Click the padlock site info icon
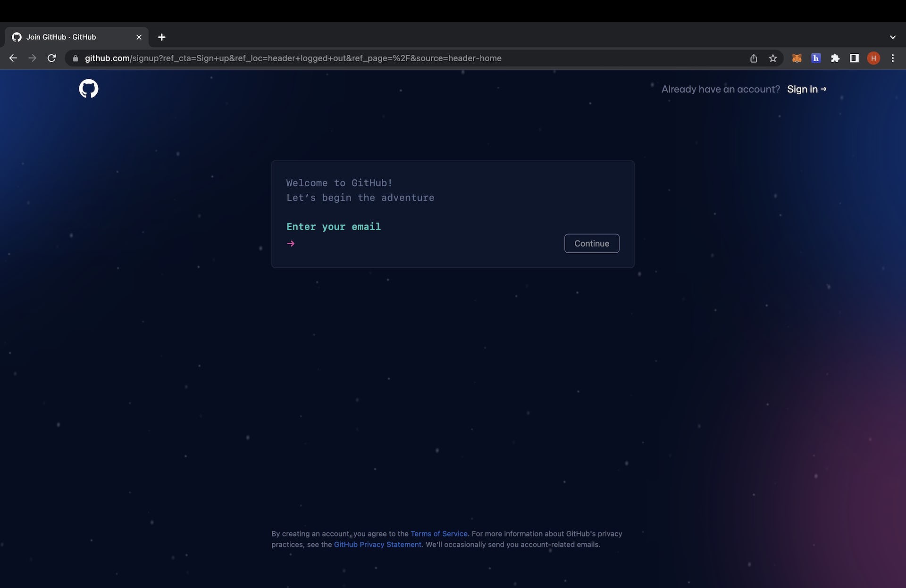This screenshot has width=906, height=588. click(75, 58)
